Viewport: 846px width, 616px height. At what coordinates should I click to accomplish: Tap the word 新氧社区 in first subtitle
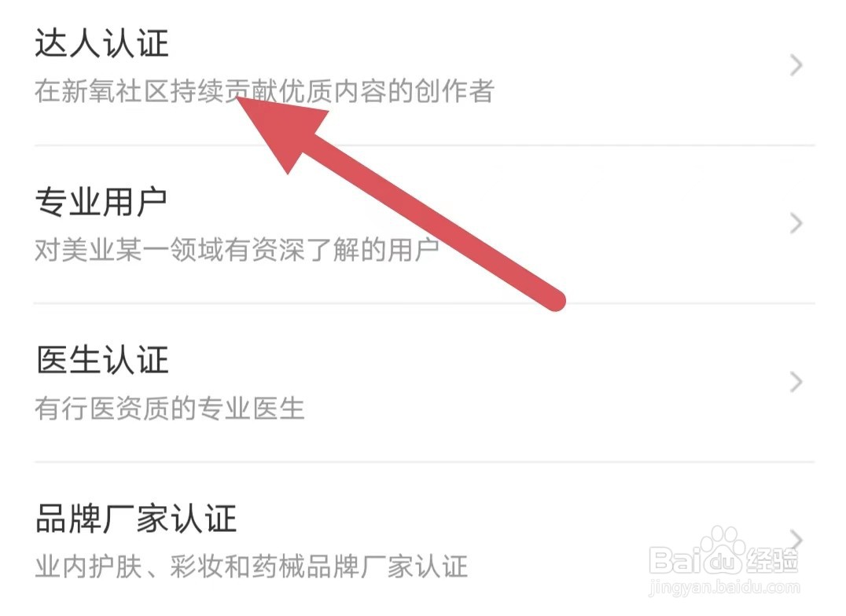tap(115, 90)
